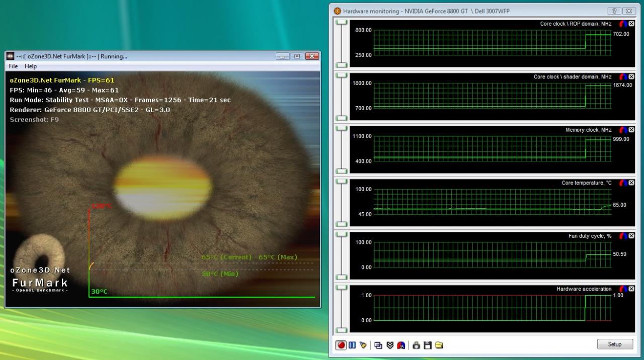
Task: Click the magnet 'A' icon in the bottom toolbar
Action: pyautogui.click(x=401, y=345)
